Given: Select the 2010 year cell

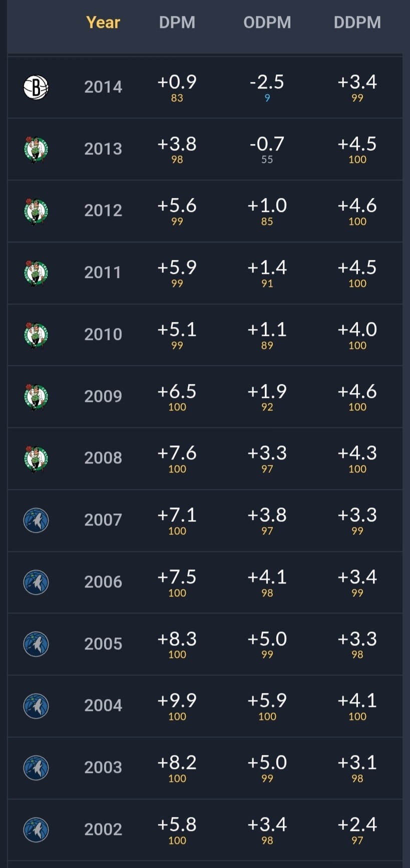Looking at the screenshot, I should [103, 334].
